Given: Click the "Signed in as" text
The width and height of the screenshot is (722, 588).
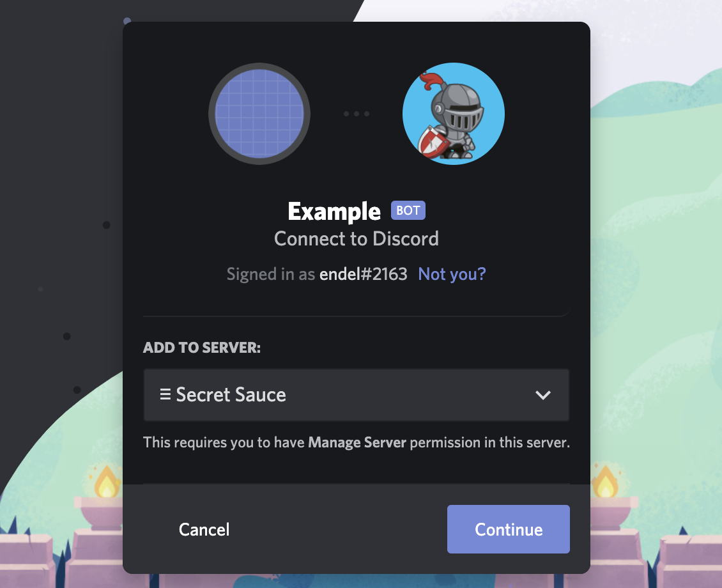Looking at the screenshot, I should (x=271, y=274).
